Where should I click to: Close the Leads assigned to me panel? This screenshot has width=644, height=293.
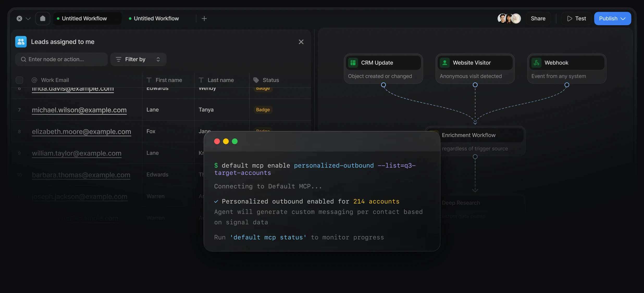[301, 42]
